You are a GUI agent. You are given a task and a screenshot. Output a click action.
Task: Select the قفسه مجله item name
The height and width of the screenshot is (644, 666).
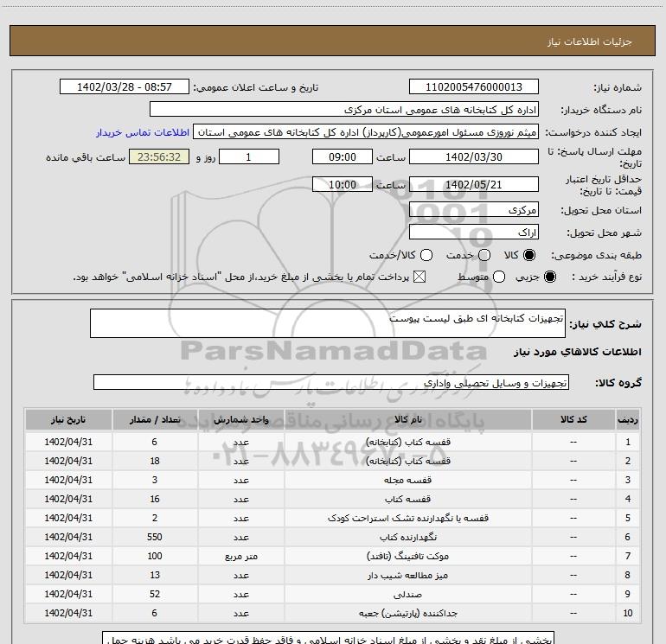tap(407, 480)
